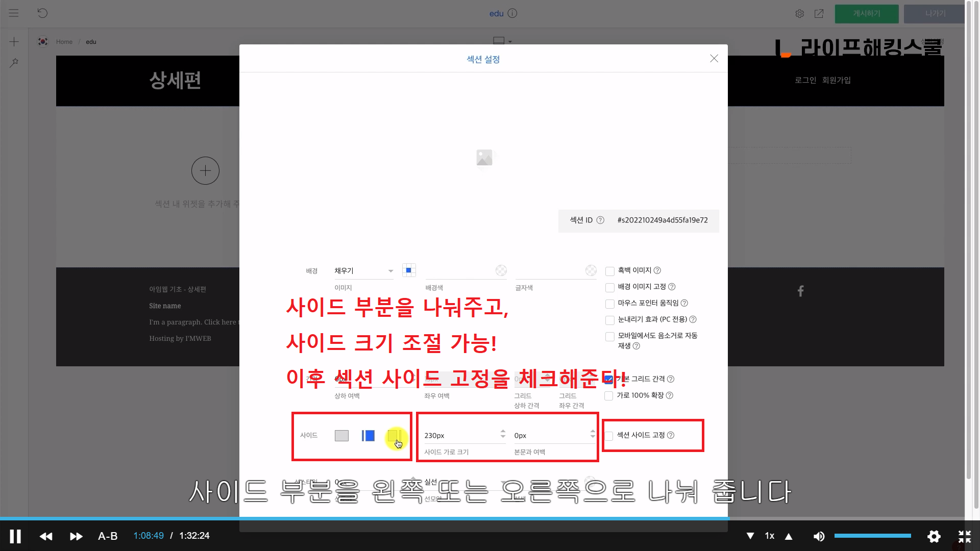This screenshot has height=551, width=980.
Task: Click the undo arrow icon in top bar
Action: pyautogui.click(x=42, y=13)
